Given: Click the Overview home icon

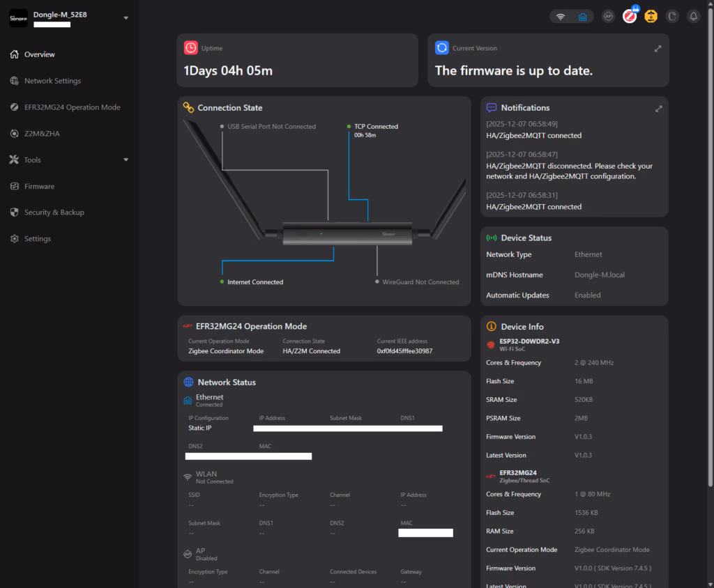Looking at the screenshot, I should 15,54.
